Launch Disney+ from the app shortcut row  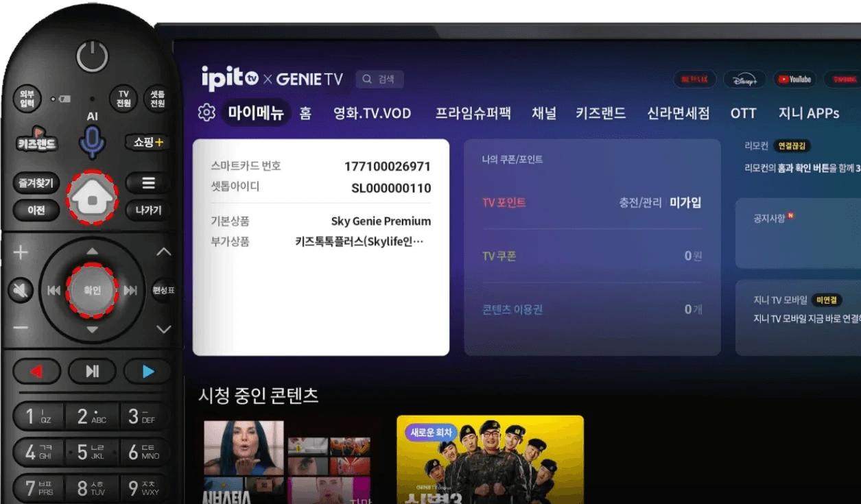(x=744, y=78)
